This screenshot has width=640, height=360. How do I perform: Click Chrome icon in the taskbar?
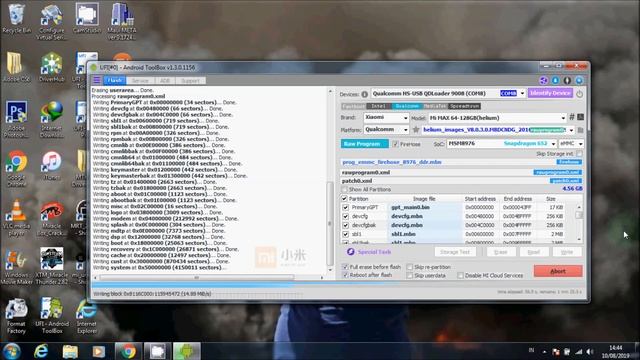pyautogui.click(x=128, y=351)
